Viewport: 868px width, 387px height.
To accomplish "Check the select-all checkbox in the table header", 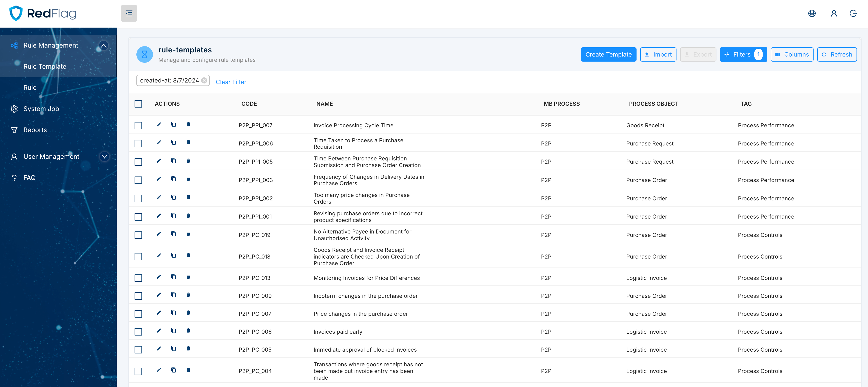I will coord(138,104).
